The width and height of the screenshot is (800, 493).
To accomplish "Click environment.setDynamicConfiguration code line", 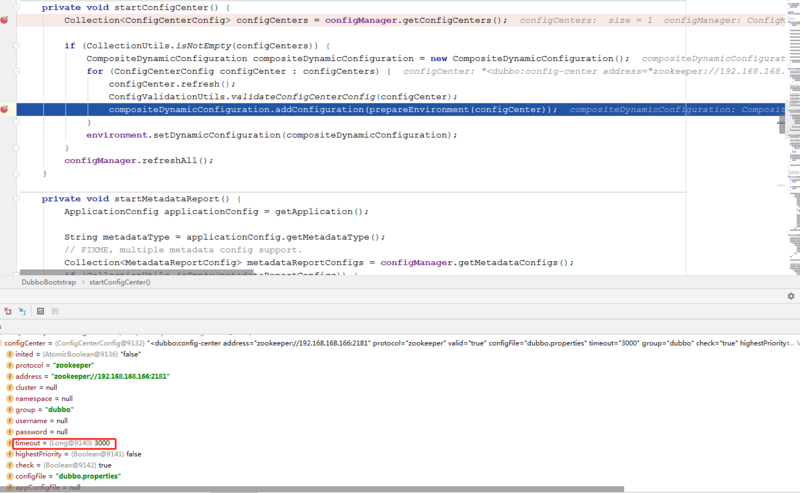I will pyautogui.click(x=272, y=135).
